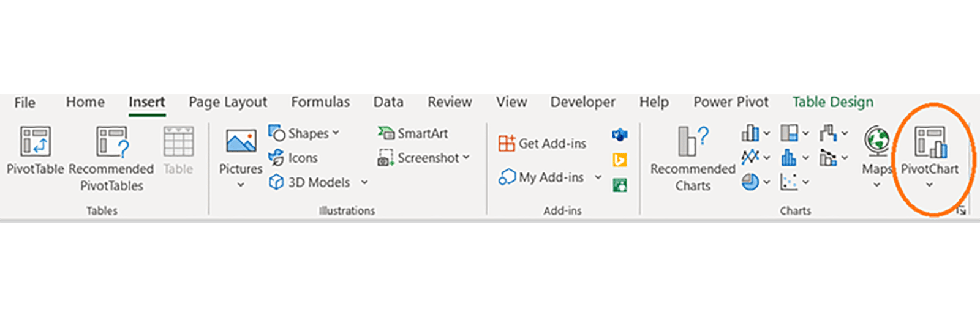The height and width of the screenshot is (318, 980).
Task: Open Recommended PivotTables
Action: click(111, 142)
